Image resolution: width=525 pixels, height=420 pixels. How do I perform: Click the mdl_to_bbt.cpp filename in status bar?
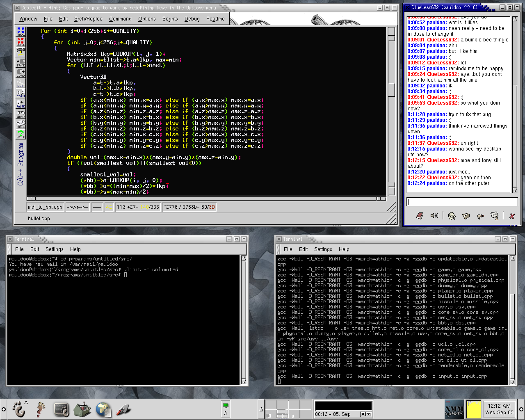click(x=45, y=207)
